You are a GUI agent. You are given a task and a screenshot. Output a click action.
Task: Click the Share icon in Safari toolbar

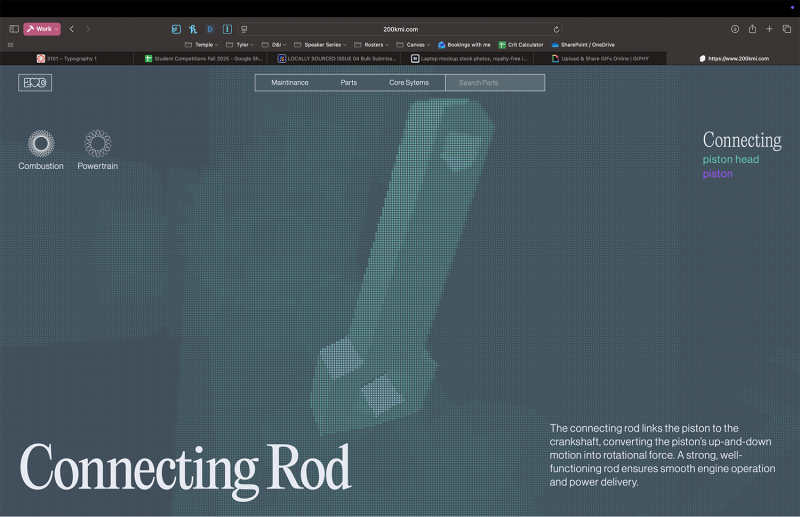pos(752,29)
